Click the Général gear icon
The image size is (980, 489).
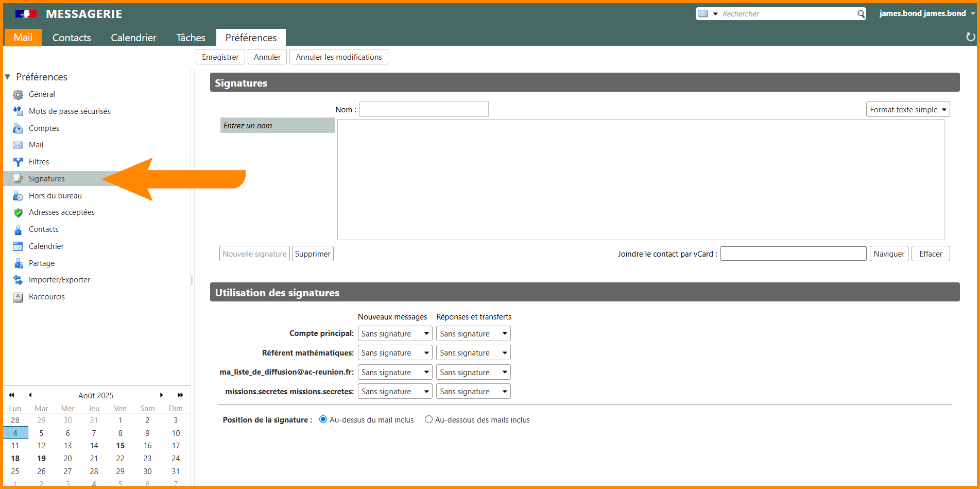point(18,94)
